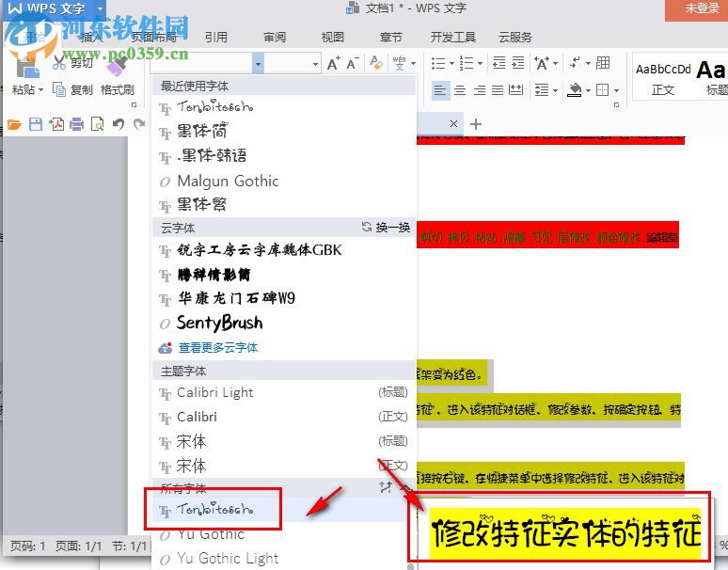Pick Calibri Light theme font
728x570 pixels.
pyautogui.click(x=284, y=392)
